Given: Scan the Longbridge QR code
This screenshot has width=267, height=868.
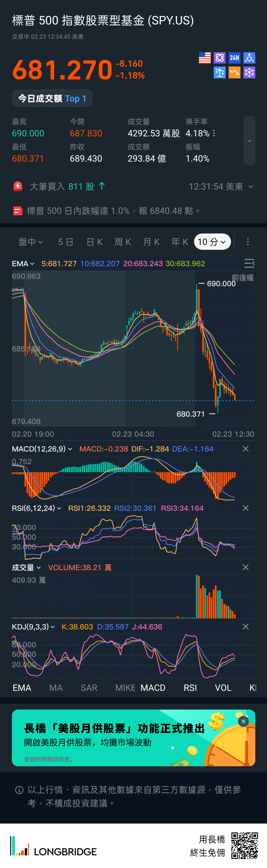Looking at the screenshot, I should tap(244, 845).
